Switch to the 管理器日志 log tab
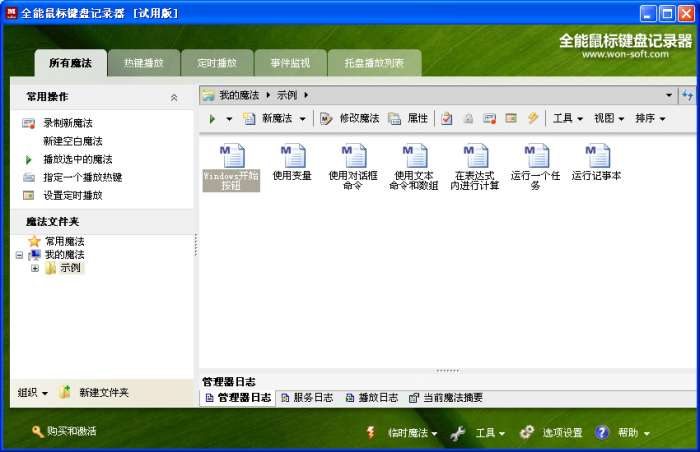Screen dimensions: 700x452 238,398
